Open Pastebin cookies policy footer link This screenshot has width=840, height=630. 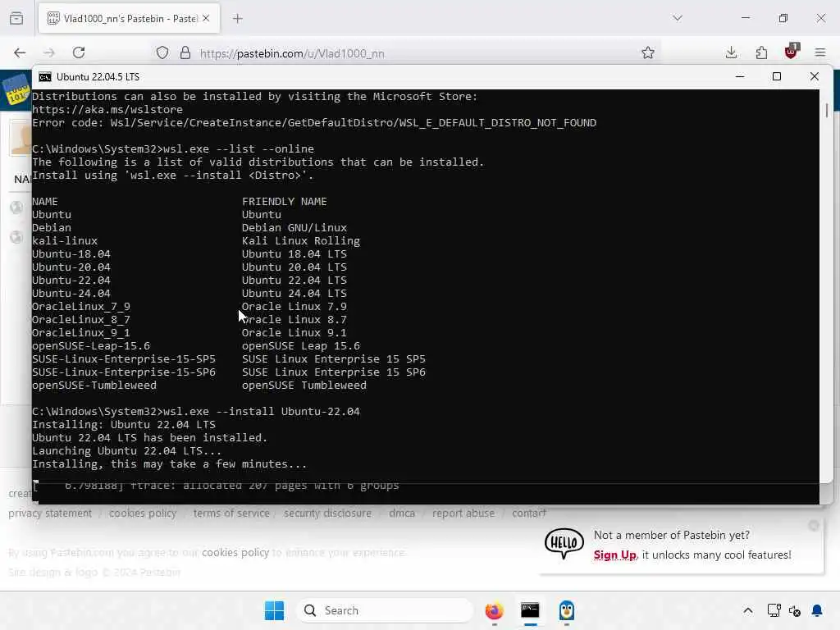coord(143,514)
